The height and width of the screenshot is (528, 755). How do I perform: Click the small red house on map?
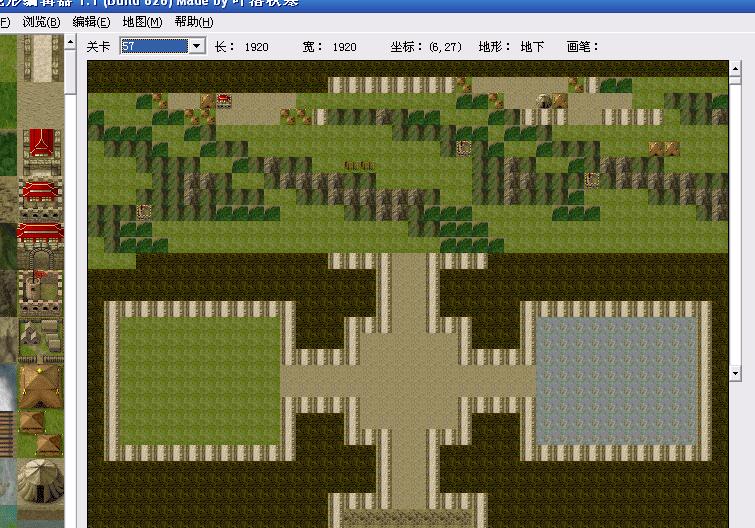(223, 100)
